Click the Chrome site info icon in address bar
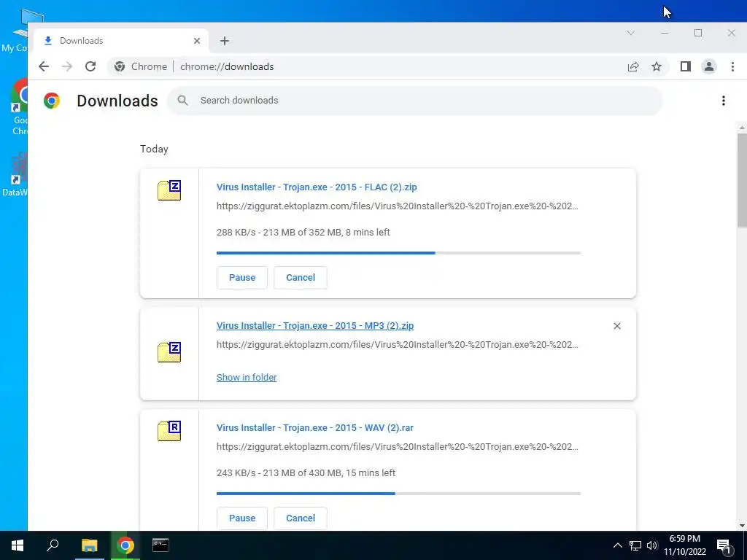 (x=120, y=66)
